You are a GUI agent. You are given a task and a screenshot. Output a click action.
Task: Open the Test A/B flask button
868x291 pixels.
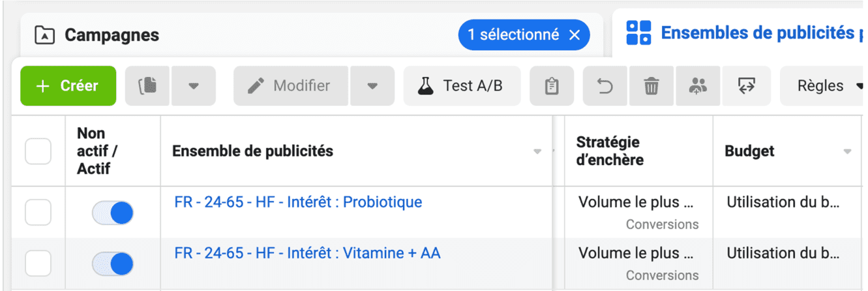pyautogui.click(x=462, y=85)
